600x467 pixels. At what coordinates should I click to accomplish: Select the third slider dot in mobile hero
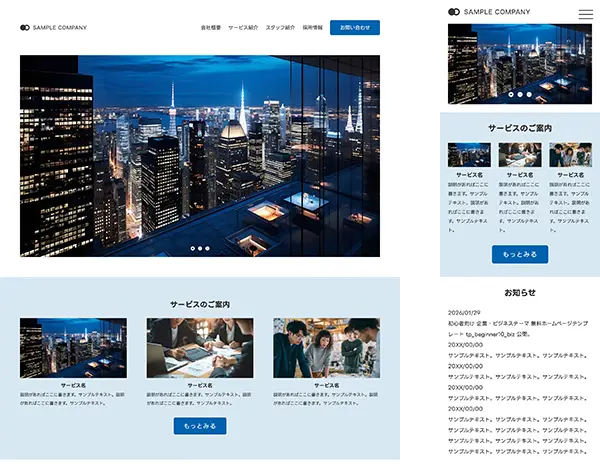tap(528, 95)
